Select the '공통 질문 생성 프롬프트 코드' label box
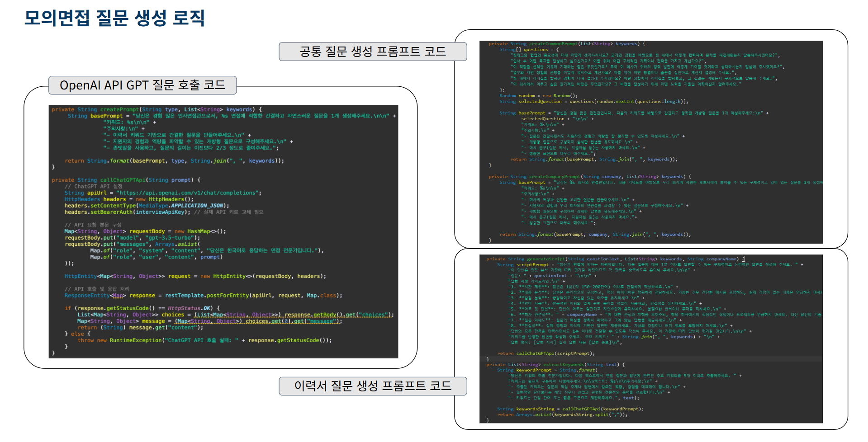This screenshot has width=868, height=442. [372, 52]
